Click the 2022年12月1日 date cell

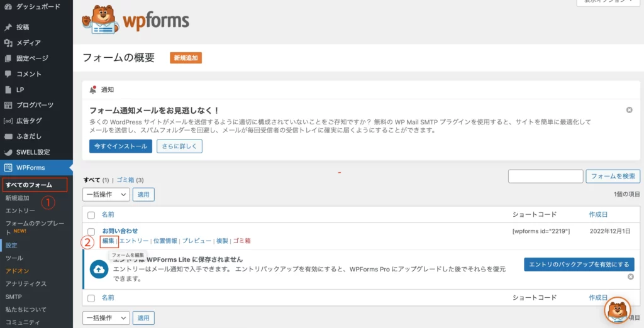tap(610, 231)
